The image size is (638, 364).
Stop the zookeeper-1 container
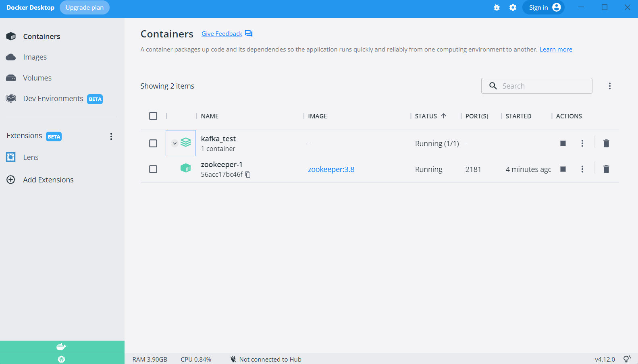coord(563,169)
